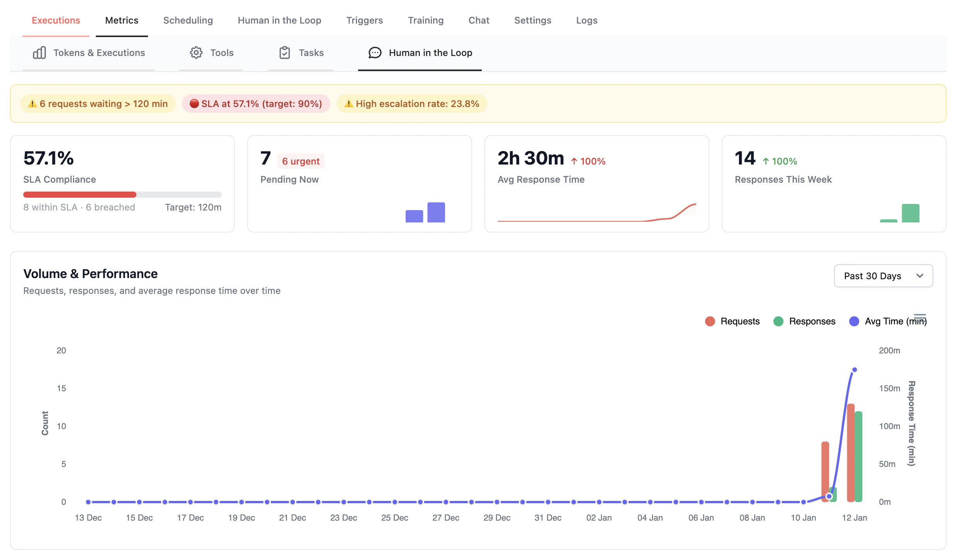The width and height of the screenshot is (955, 560).
Task: Open the chart hamburger menu icon
Action: pyautogui.click(x=921, y=317)
